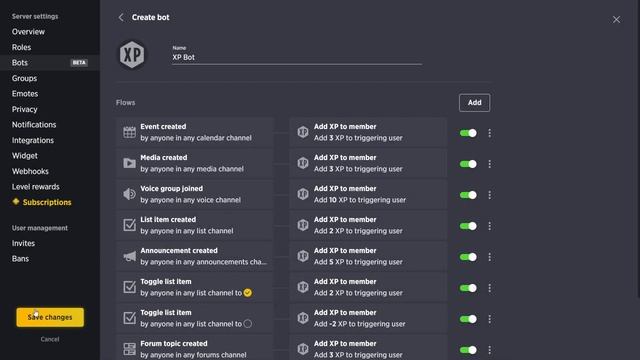
Task: Open the Announcement created trigger card
Action: [x=194, y=256]
